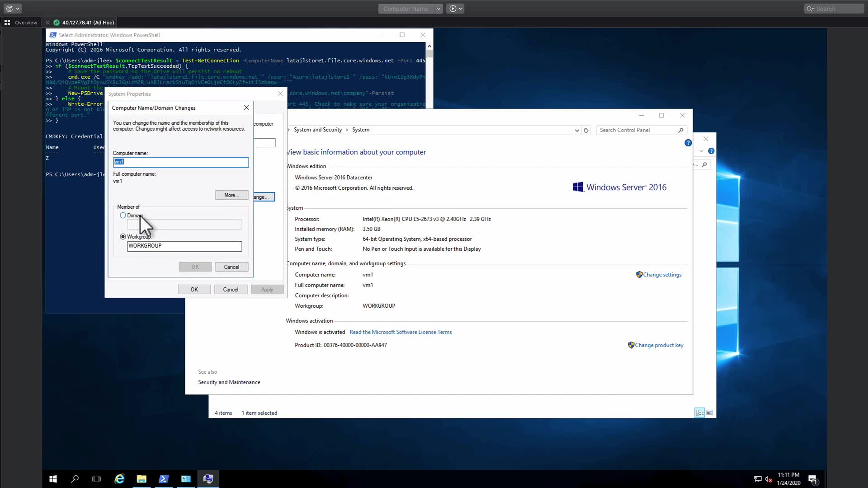This screenshot has height=488, width=868.
Task: Expand the Control Panel address history dropdown
Action: tap(577, 130)
